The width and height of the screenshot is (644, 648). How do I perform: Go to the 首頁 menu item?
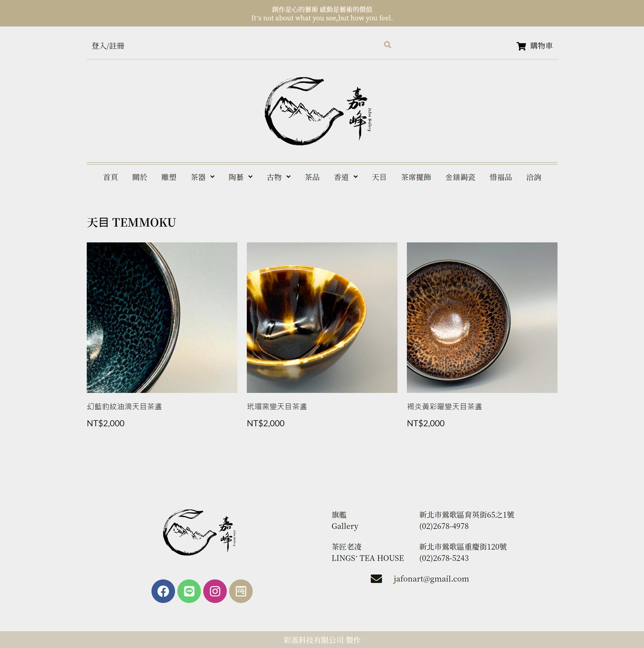tap(110, 177)
